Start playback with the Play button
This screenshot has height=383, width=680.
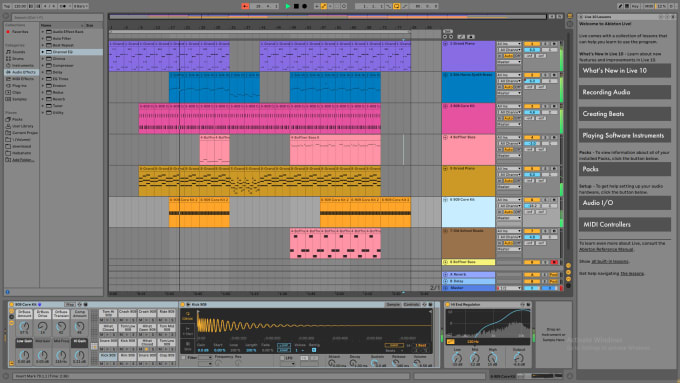pyautogui.click(x=288, y=6)
